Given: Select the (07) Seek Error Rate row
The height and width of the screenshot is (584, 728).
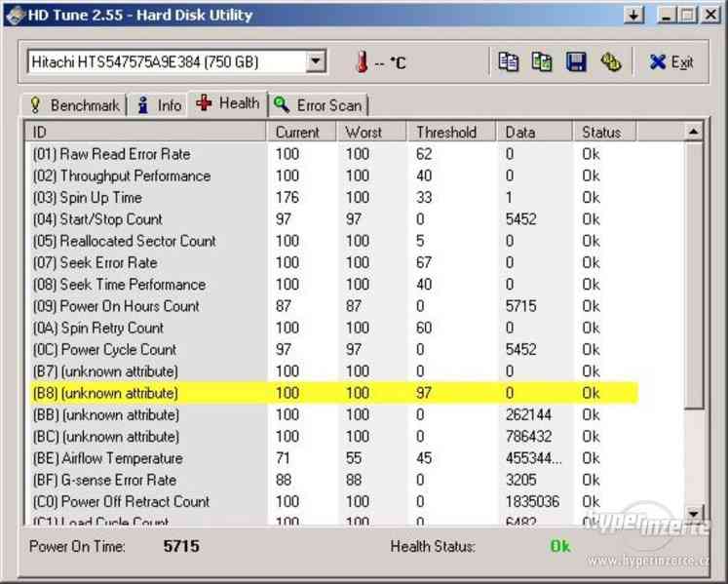Looking at the screenshot, I should click(x=332, y=262).
